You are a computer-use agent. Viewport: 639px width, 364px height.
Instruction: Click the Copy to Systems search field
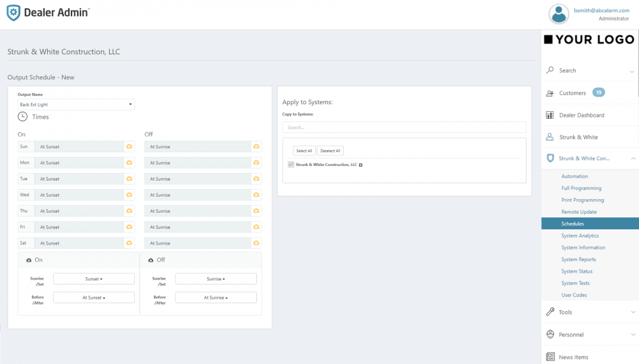tap(404, 127)
